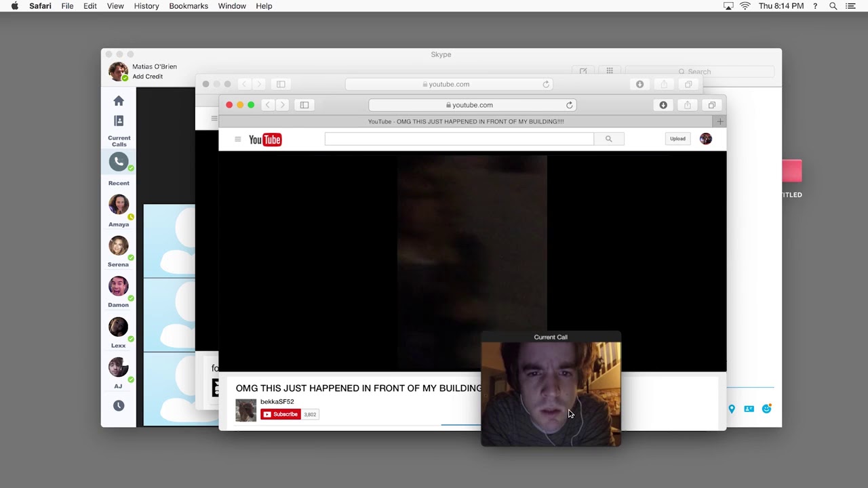Click the bekkaSF52 channel thumbnail
Screen dimensions: 868x488
[x=246, y=410]
